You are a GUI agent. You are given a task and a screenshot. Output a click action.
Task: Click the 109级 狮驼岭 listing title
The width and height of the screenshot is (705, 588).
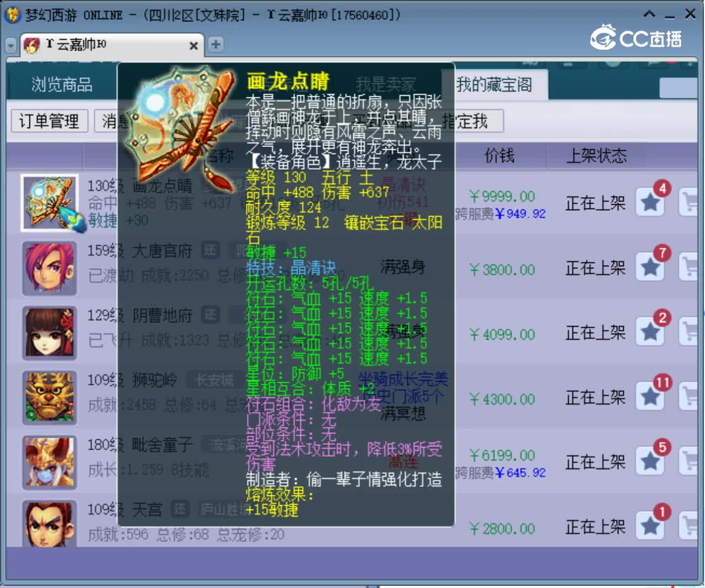(132, 380)
